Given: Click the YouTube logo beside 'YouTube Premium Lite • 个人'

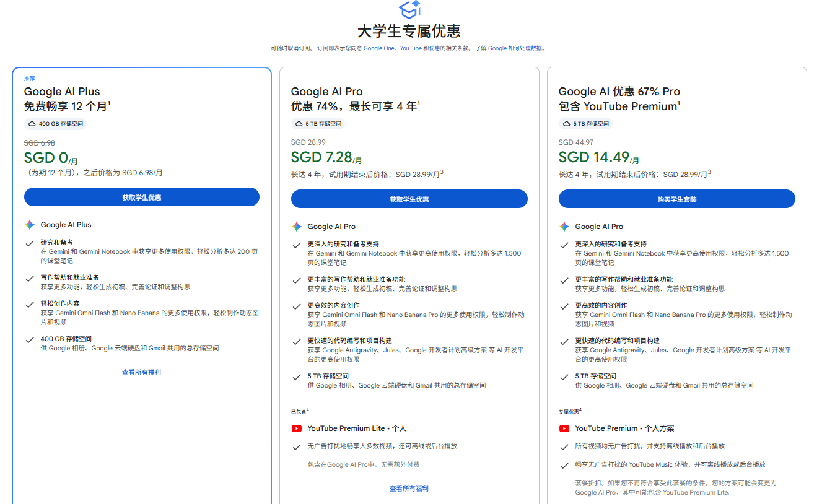Looking at the screenshot, I should 297,428.
